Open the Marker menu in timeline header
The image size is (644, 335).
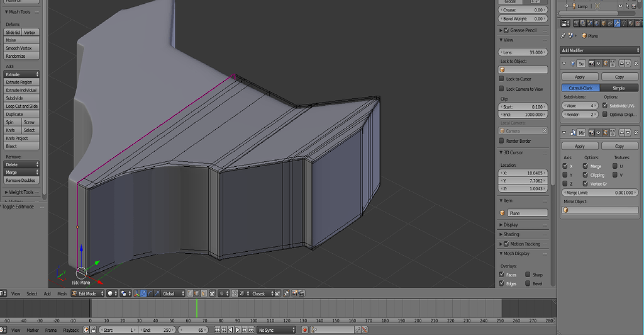click(x=33, y=330)
